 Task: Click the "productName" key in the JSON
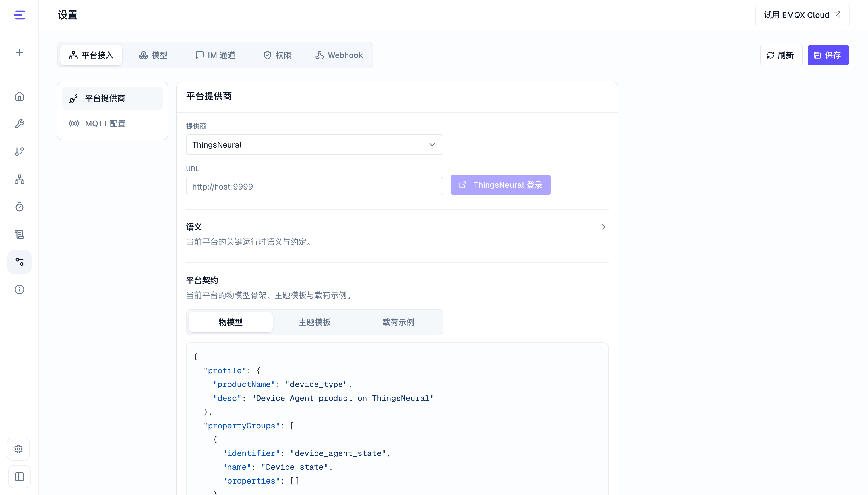(x=244, y=384)
